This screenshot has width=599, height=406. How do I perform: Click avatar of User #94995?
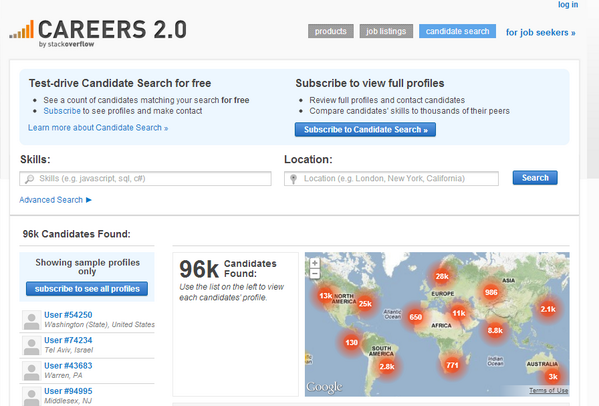click(31, 396)
